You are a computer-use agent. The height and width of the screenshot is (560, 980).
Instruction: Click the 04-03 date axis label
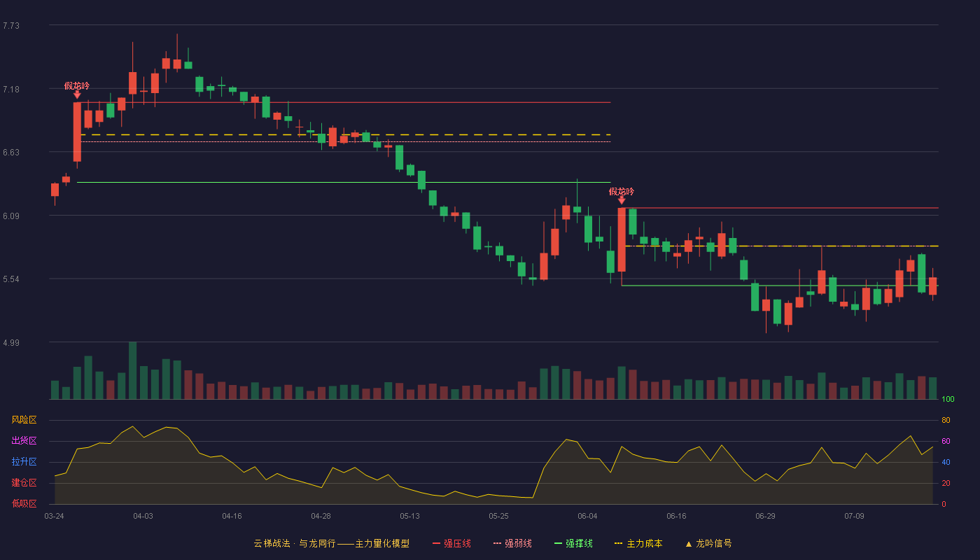click(143, 516)
